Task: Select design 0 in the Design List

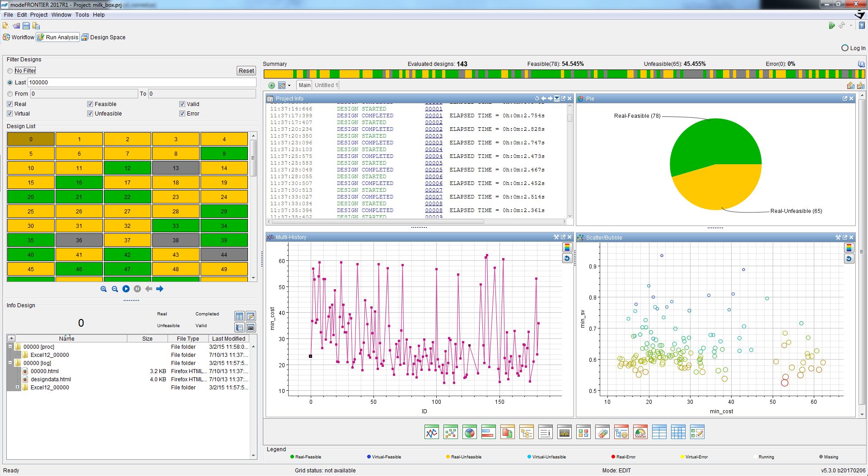Action: click(31, 139)
